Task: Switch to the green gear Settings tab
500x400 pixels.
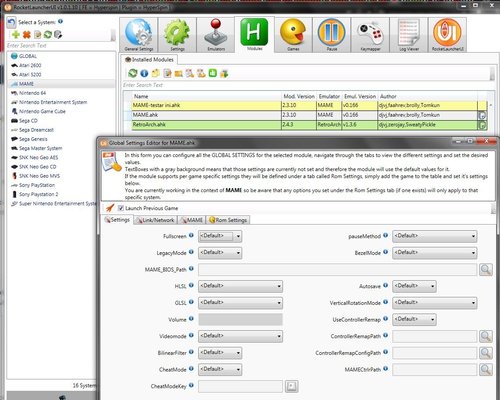Action: point(177,35)
